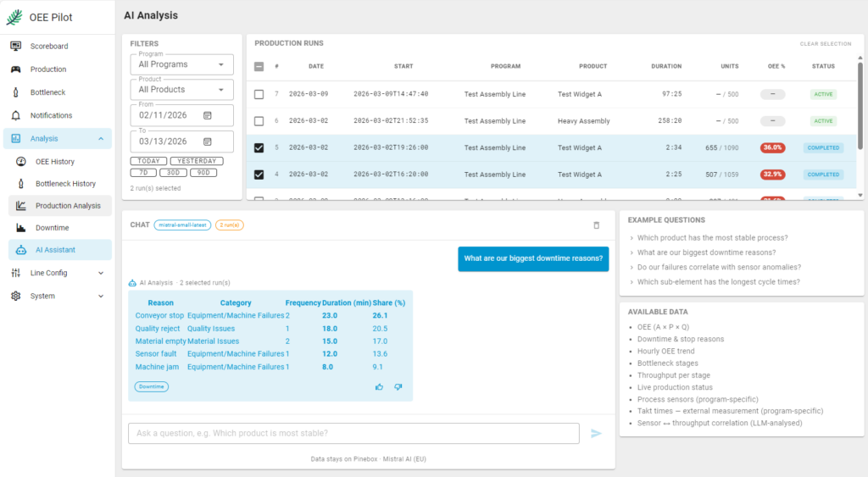
Task: Click the Ask a question input field
Action: tap(353, 434)
